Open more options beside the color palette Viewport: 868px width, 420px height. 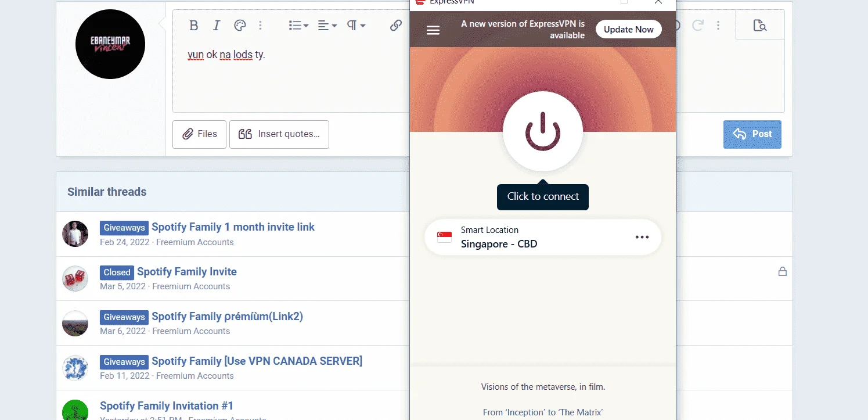[x=260, y=26]
